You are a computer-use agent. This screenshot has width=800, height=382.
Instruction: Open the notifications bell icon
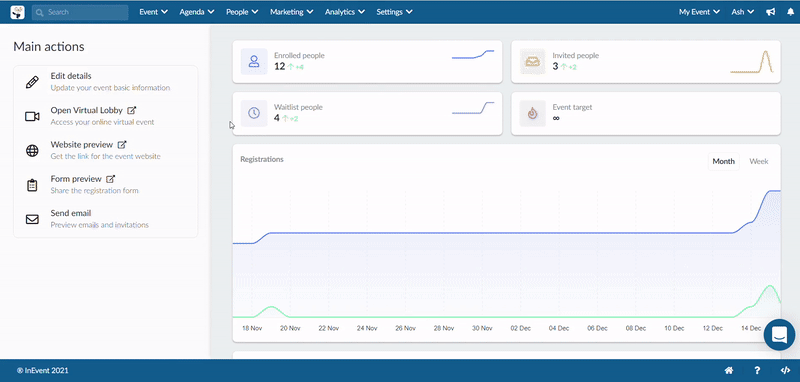coord(791,12)
